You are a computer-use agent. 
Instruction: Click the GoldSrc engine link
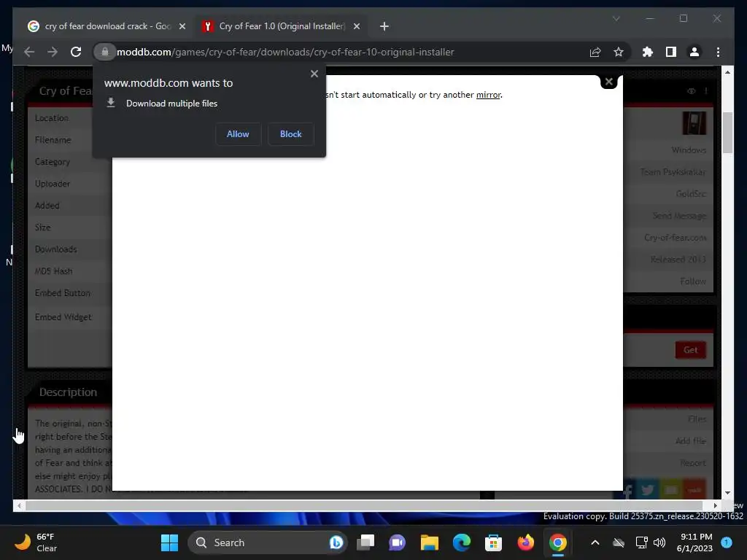(691, 194)
